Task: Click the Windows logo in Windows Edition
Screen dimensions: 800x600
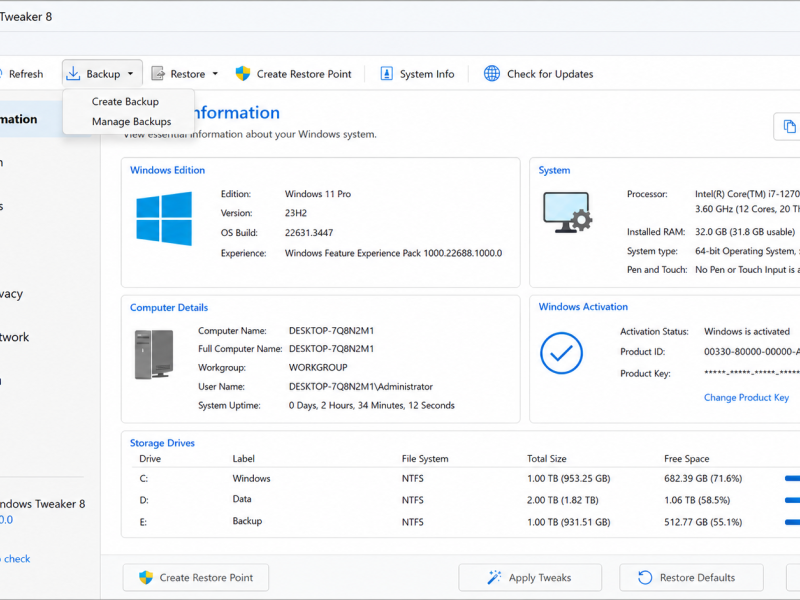Action: click(x=164, y=218)
